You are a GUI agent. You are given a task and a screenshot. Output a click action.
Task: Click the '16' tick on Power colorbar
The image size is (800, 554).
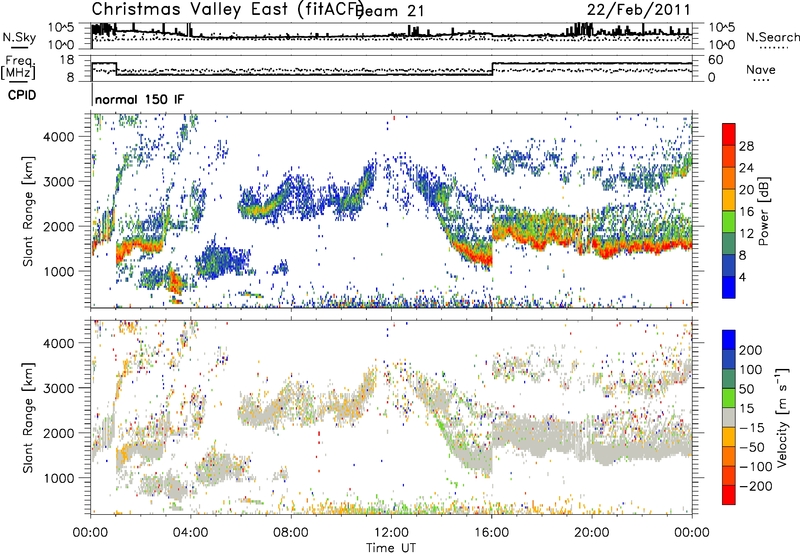tap(746, 212)
